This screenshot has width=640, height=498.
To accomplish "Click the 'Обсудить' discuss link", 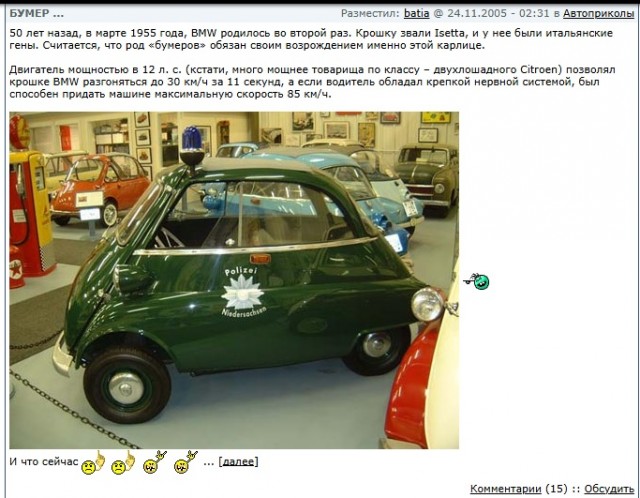I will pos(609,489).
